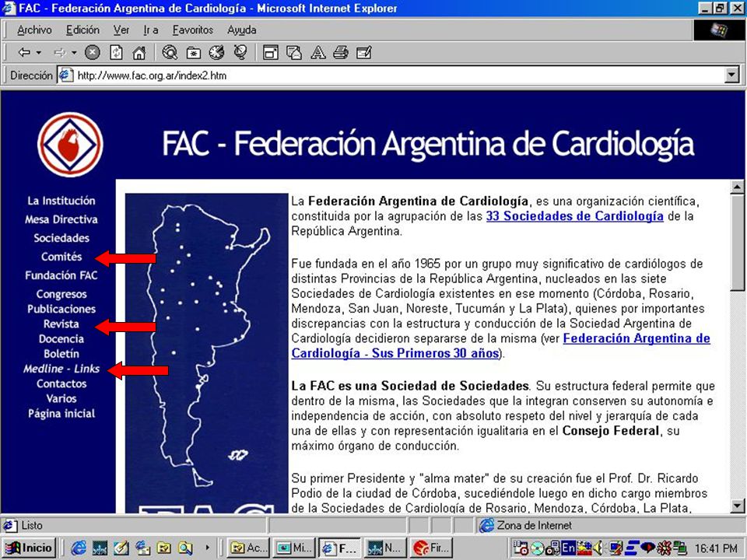
Task: Print the page with the printer icon
Action: click(341, 52)
